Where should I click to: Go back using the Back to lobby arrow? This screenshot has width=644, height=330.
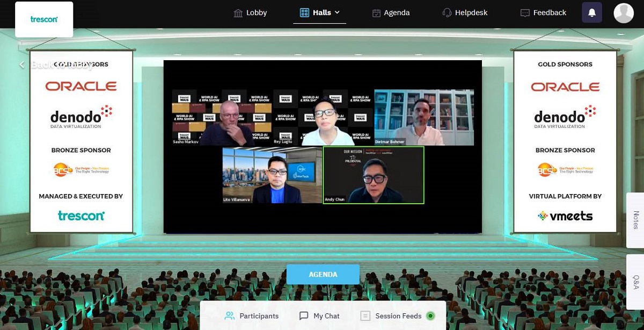pyautogui.click(x=22, y=65)
